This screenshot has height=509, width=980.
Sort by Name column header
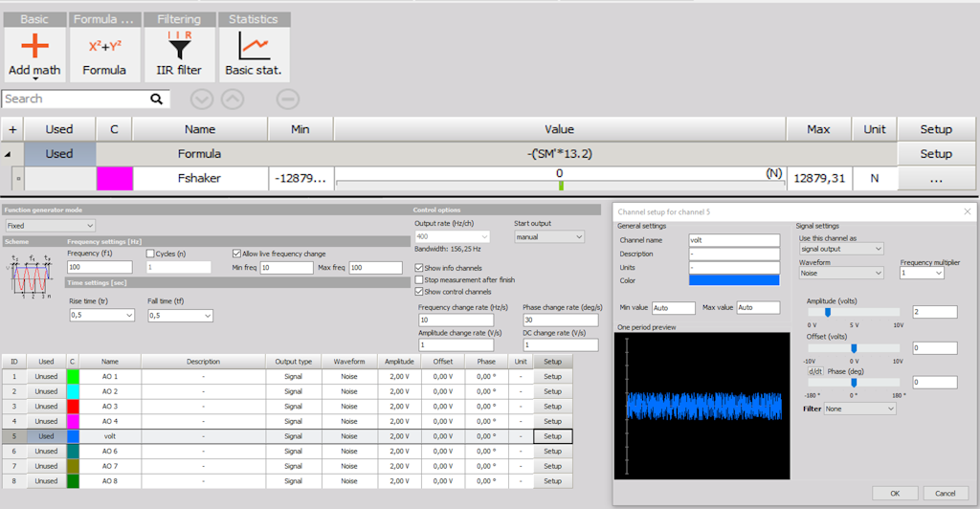(200, 129)
